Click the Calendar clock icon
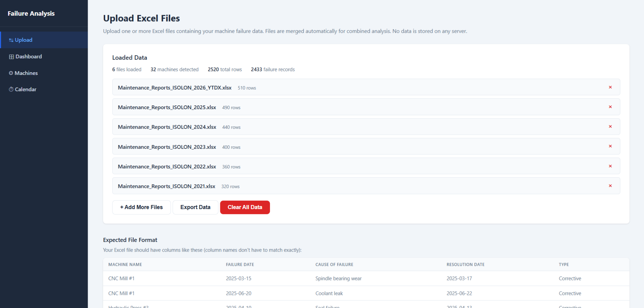Image resolution: width=644 pixels, height=308 pixels. [x=11, y=89]
